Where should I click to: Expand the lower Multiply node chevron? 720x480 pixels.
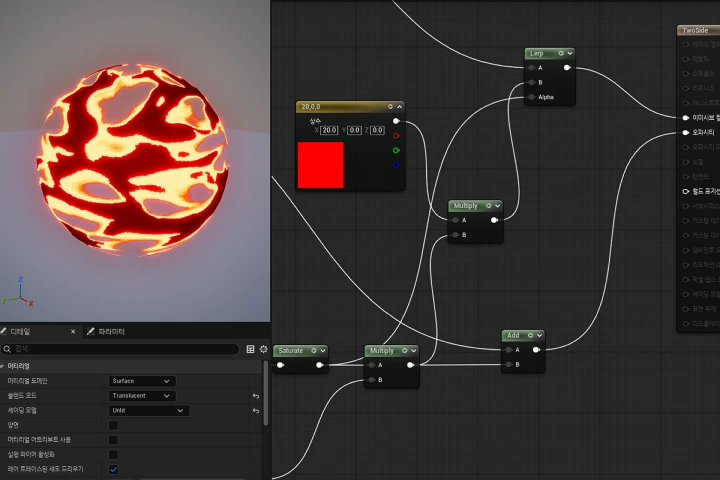[414, 350]
